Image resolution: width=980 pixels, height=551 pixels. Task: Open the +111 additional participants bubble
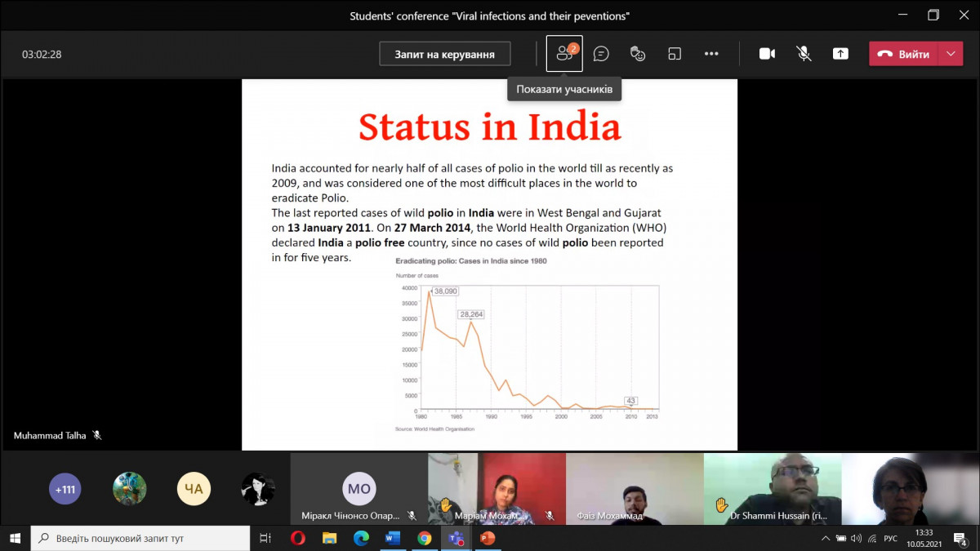[x=65, y=489]
